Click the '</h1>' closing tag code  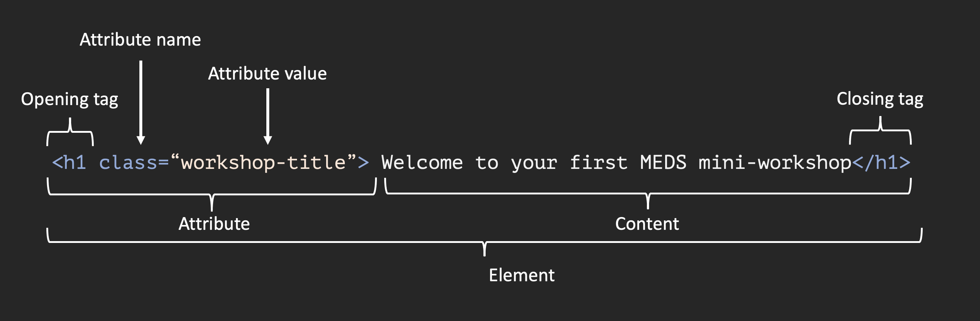pos(881,162)
